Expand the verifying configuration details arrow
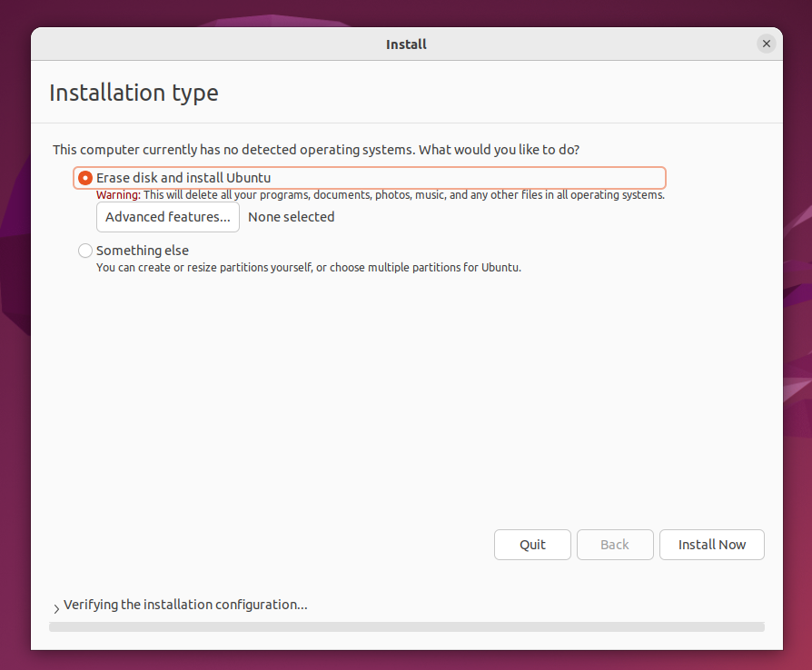Image resolution: width=812 pixels, height=670 pixels. tap(56, 607)
